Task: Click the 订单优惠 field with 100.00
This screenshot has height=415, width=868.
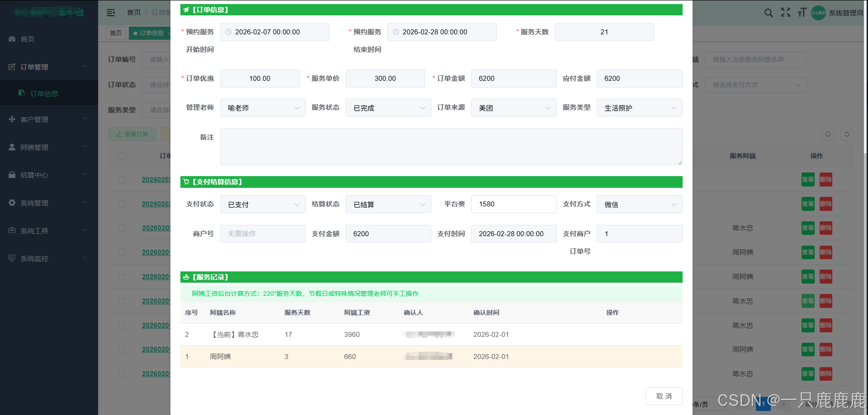Action: pyautogui.click(x=260, y=79)
